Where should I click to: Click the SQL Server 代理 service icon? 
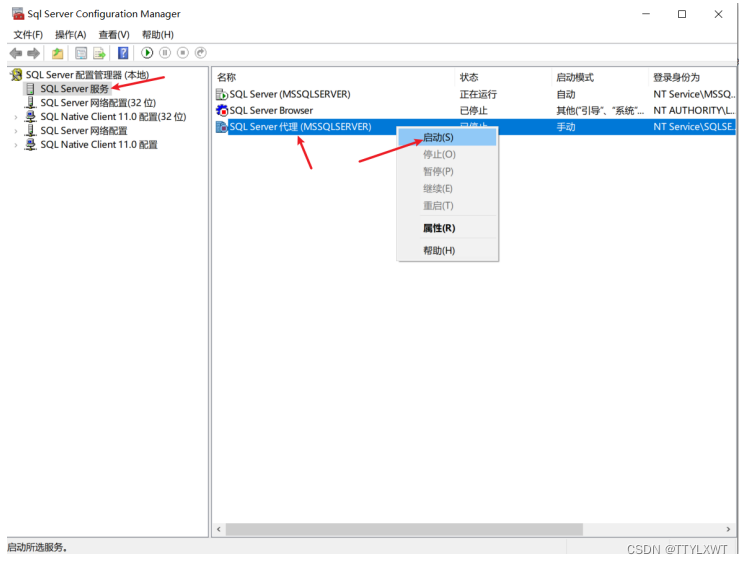point(222,127)
